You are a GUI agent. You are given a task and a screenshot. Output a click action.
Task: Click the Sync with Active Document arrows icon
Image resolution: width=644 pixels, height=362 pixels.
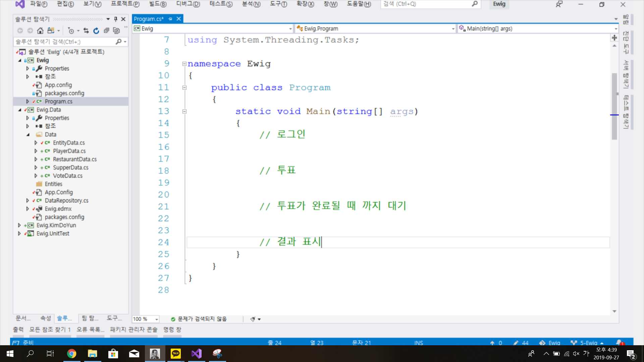(x=86, y=31)
